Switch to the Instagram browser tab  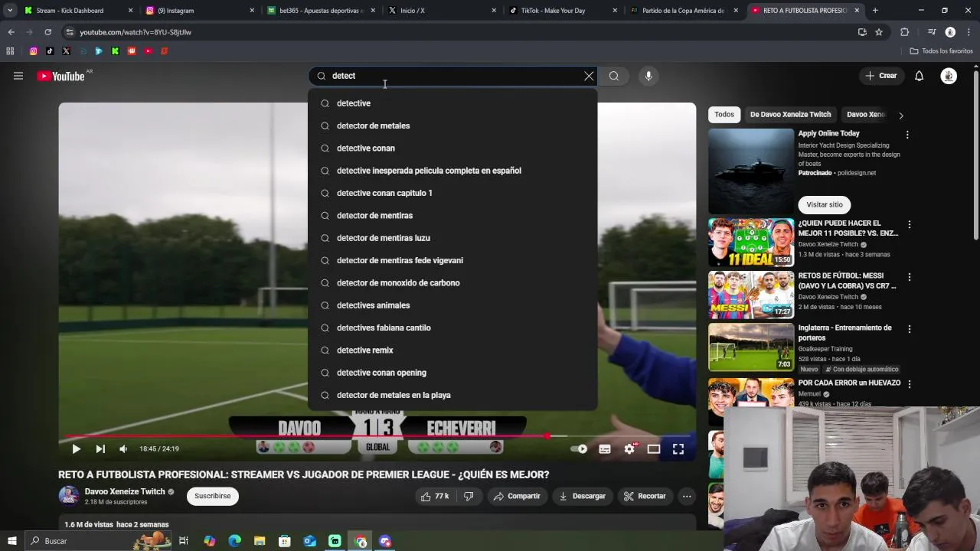pyautogui.click(x=199, y=11)
